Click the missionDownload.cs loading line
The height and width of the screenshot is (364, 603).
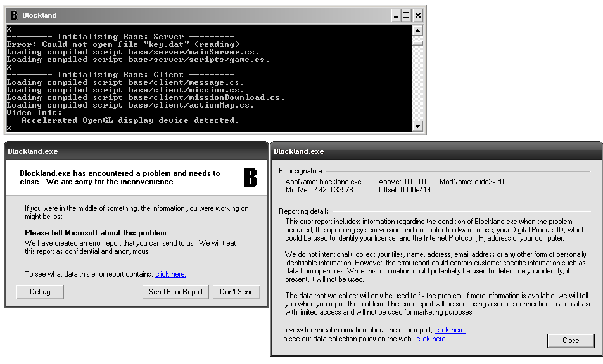pos(146,97)
